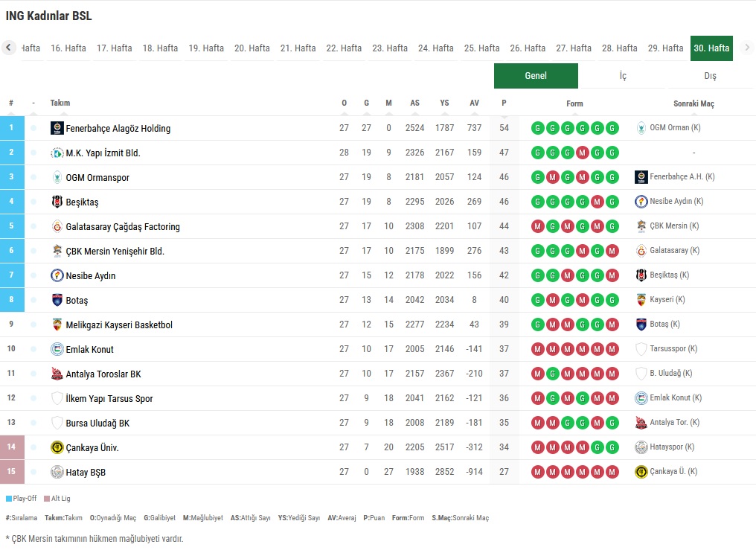Sort standings by G column

pyautogui.click(x=366, y=103)
